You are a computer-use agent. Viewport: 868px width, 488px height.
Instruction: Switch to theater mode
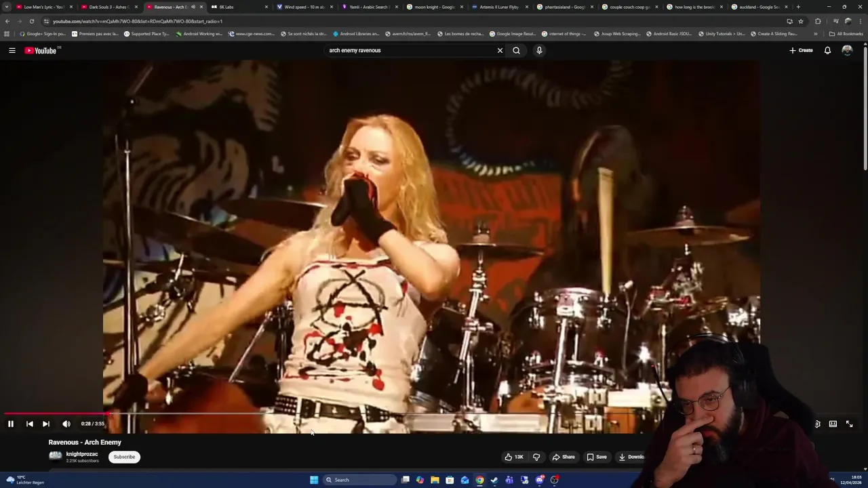point(833,424)
